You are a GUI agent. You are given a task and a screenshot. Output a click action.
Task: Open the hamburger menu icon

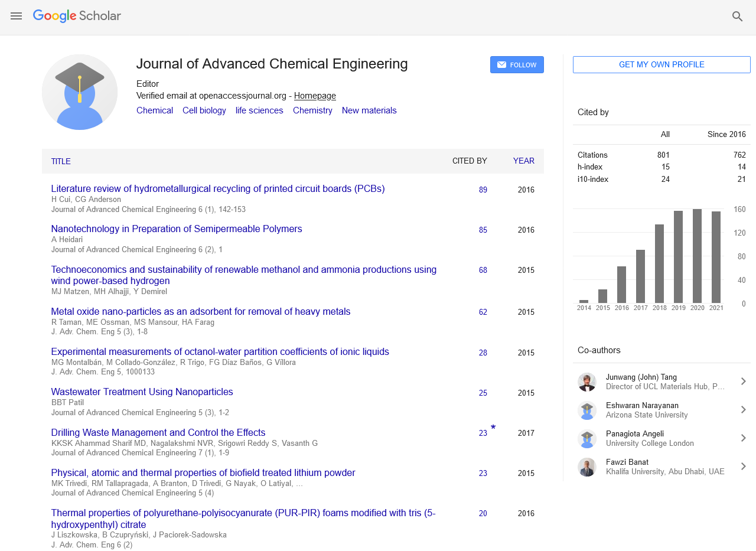tap(16, 17)
